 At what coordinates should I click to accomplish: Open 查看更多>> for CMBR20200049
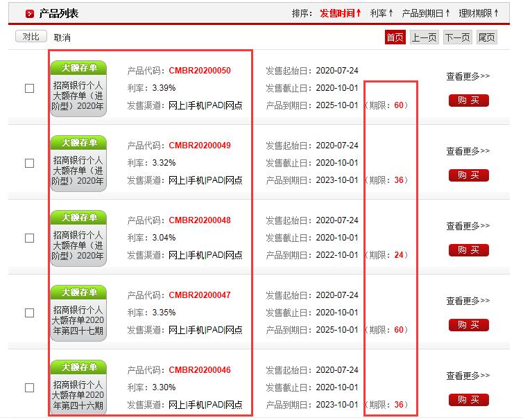click(468, 151)
